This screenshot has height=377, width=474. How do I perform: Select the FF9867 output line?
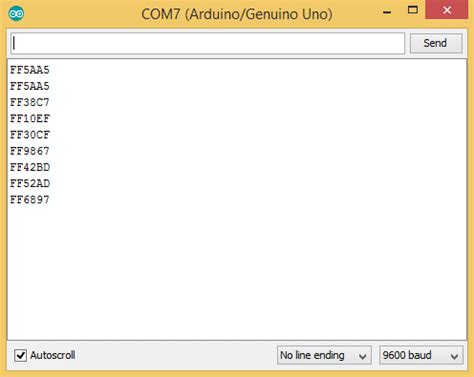pos(30,151)
